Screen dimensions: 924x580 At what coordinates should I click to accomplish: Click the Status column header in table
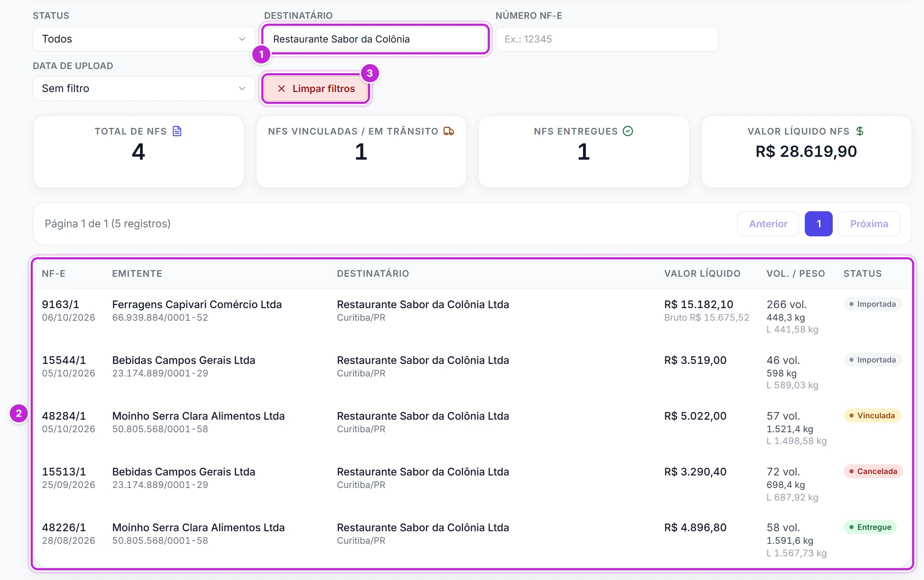(x=862, y=273)
